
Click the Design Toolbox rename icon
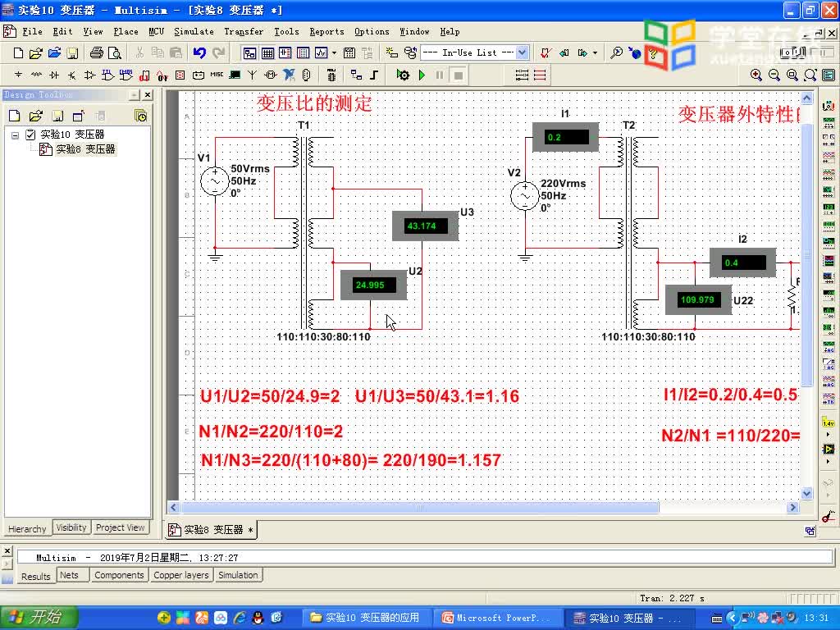tap(100, 116)
